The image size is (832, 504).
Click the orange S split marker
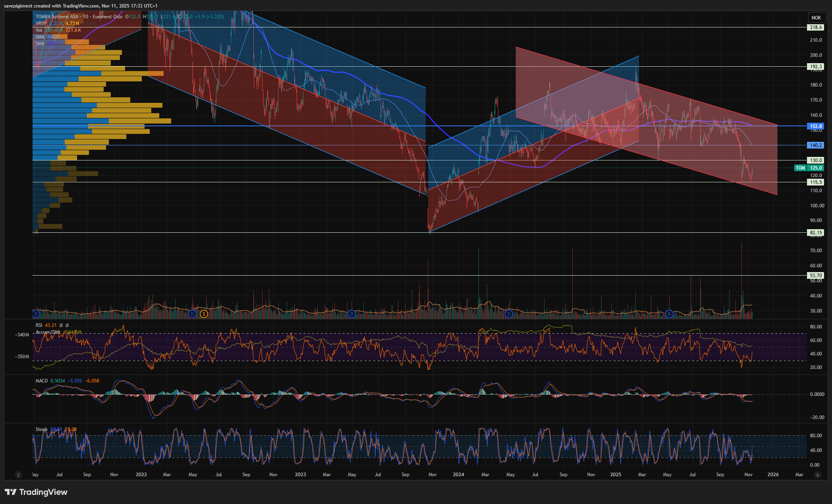(204, 314)
